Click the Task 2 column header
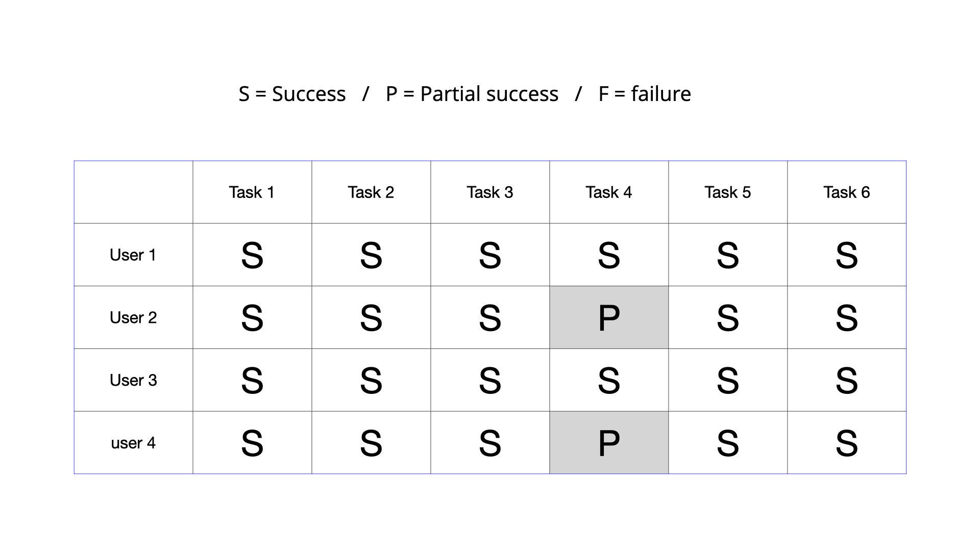The height and width of the screenshot is (551, 980). [x=371, y=192]
